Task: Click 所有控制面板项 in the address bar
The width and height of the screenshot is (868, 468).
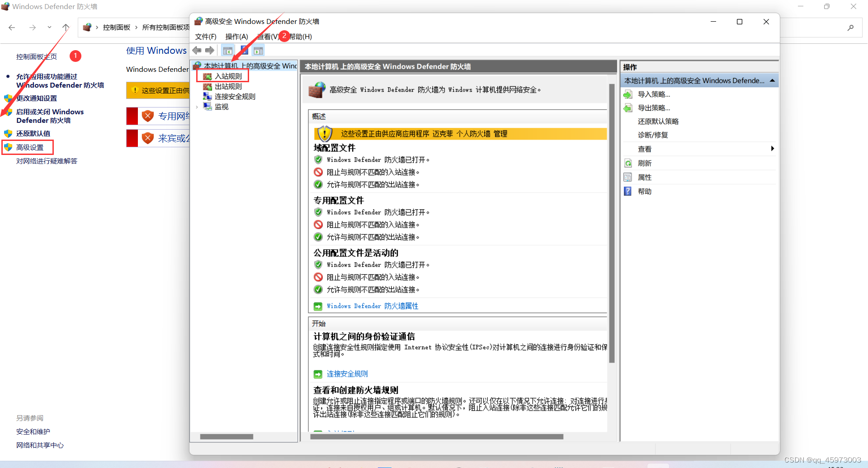Action: pos(166,28)
